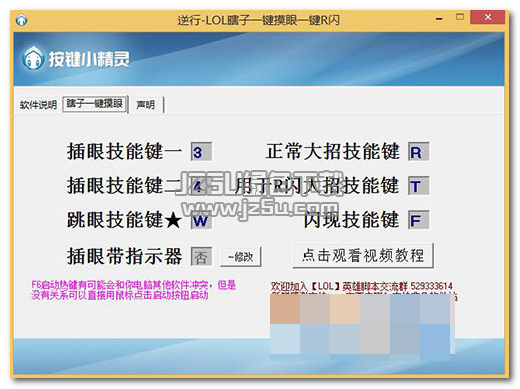Viewport: 520px width, 389px height.
Task: Click the R闪大招技能键 field showing T
Action: tap(418, 186)
